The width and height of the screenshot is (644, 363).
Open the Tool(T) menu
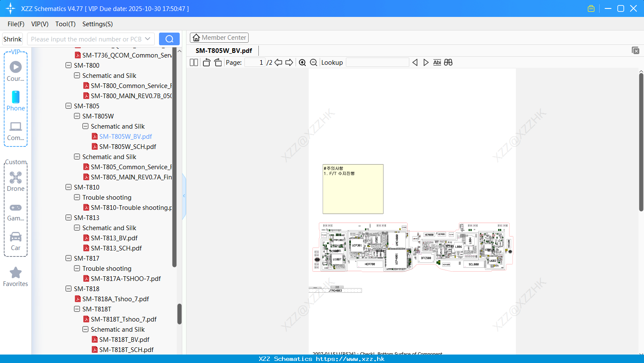[66, 24]
